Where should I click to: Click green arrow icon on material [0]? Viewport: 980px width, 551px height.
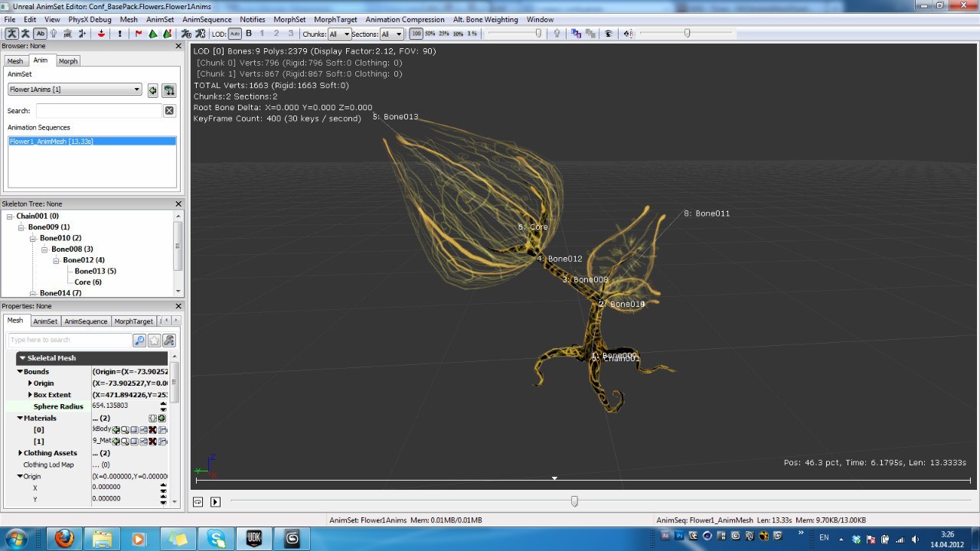[116, 430]
